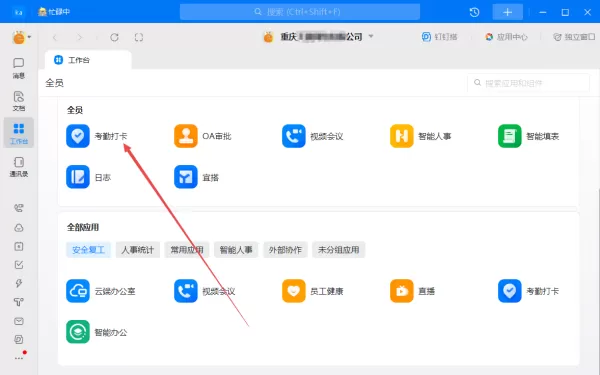This screenshot has height=375, width=600.
Task: Open the OA审批 app
Action: click(x=202, y=136)
